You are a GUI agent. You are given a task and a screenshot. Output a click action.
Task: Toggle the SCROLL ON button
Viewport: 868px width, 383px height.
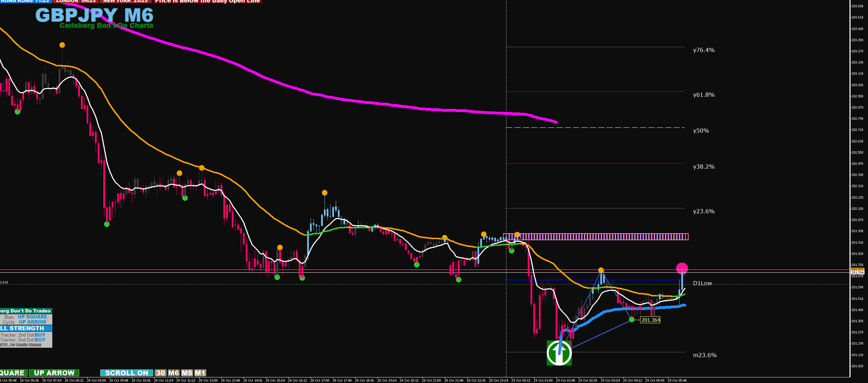tap(126, 373)
